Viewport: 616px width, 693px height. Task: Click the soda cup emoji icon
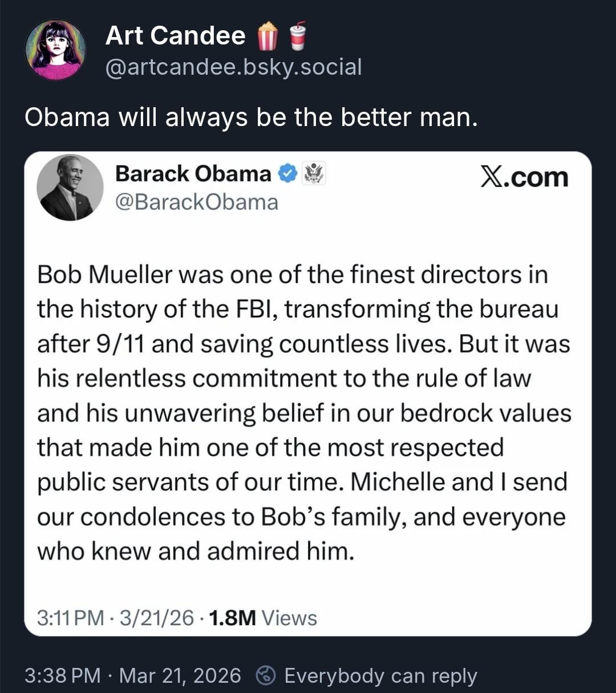pyautogui.click(x=297, y=35)
